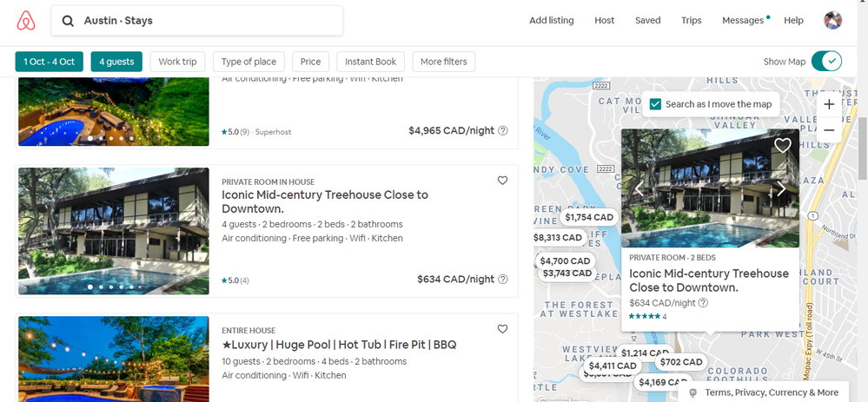Toggle the Show Map switch
This screenshot has width=868, height=402.
(826, 62)
